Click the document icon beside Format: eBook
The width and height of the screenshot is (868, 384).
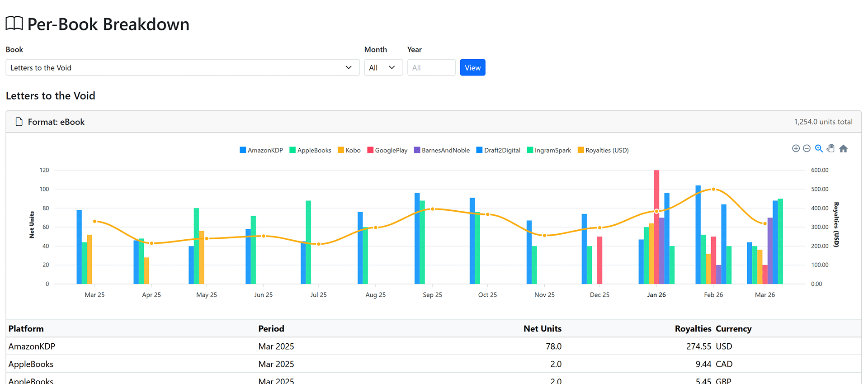(19, 122)
